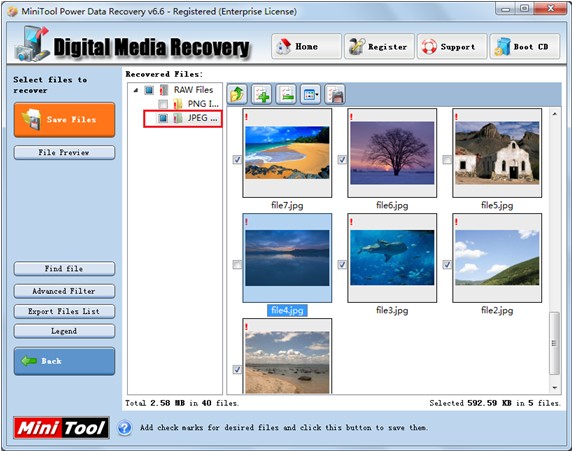Image resolution: width=572 pixels, height=451 pixels.
Task: Open the view mode dropdown icon
Action: 310,95
